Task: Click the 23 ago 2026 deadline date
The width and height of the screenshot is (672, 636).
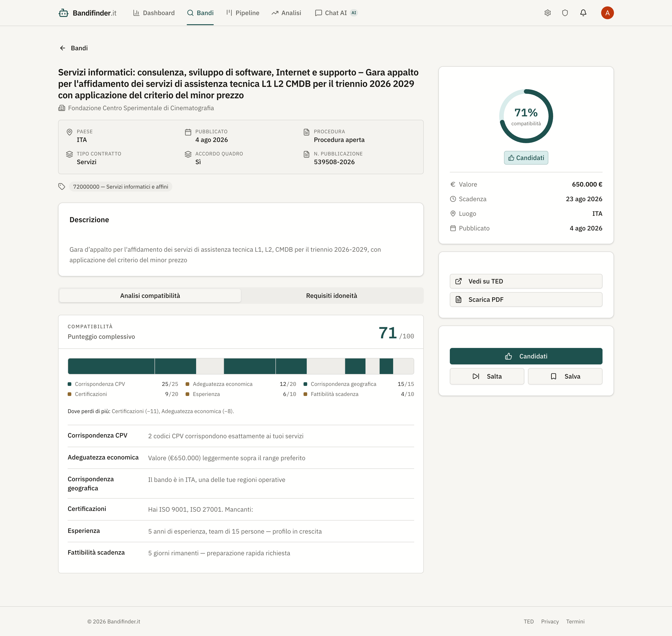Action: click(584, 199)
